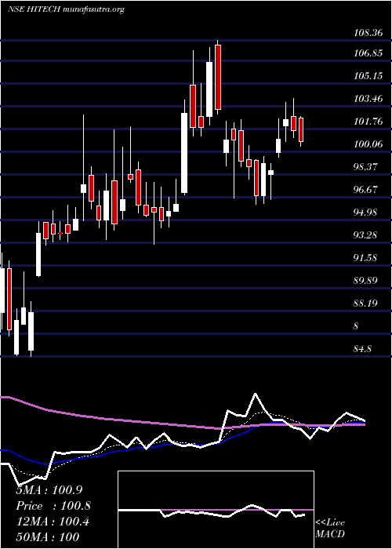Click the NSE HITECH munafasutra.org title text

(x=66, y=9)
